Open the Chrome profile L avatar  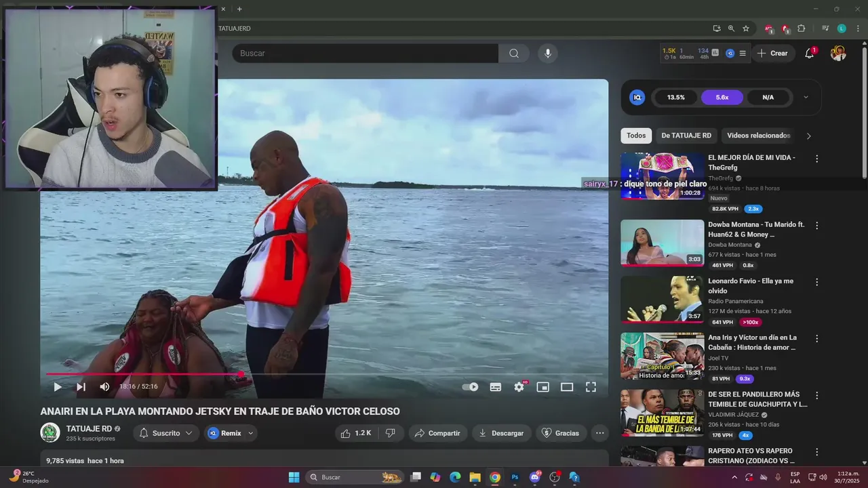(842, 28)
